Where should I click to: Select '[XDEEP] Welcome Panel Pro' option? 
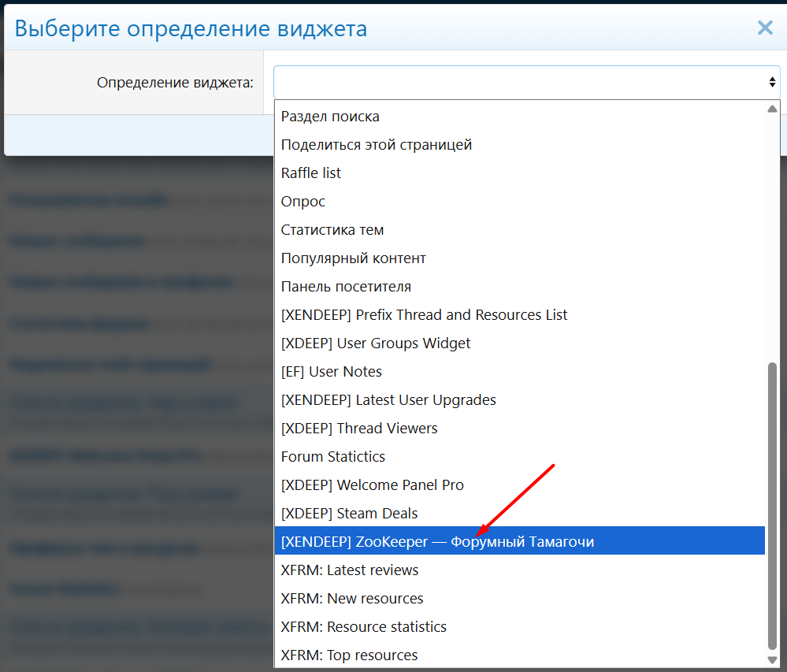click(373, 485)
